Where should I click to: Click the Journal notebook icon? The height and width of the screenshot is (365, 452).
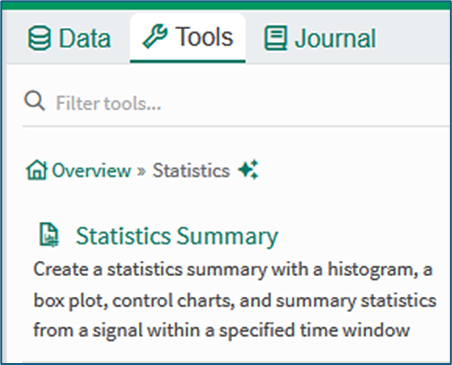point(276,38)
